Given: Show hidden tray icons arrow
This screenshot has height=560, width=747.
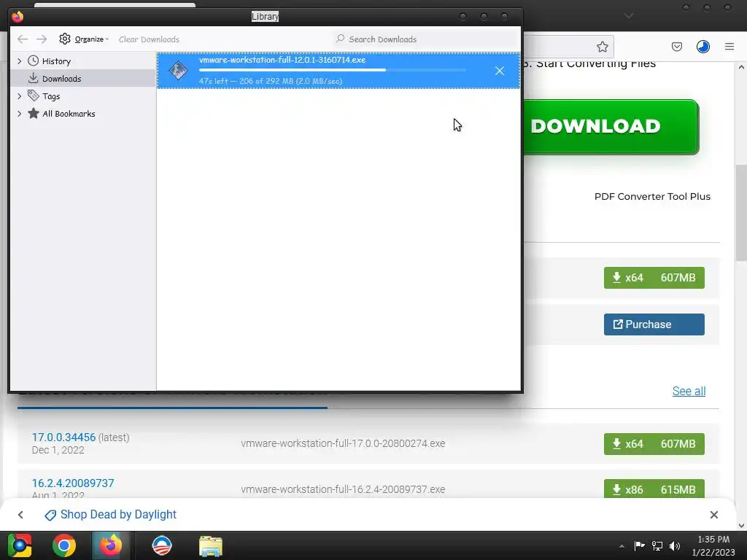Looking at the screenshot, I should (622, 546).
